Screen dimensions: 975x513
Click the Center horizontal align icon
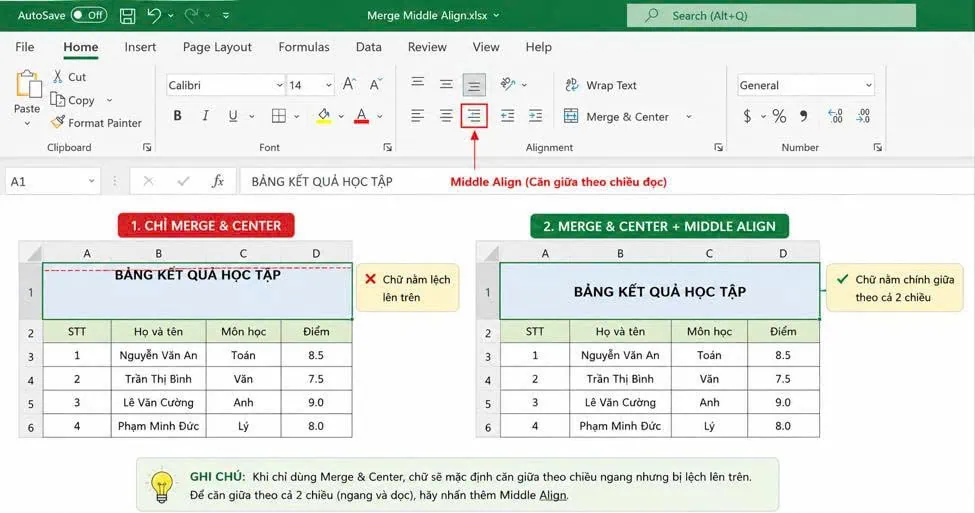[x=446, y=116]
